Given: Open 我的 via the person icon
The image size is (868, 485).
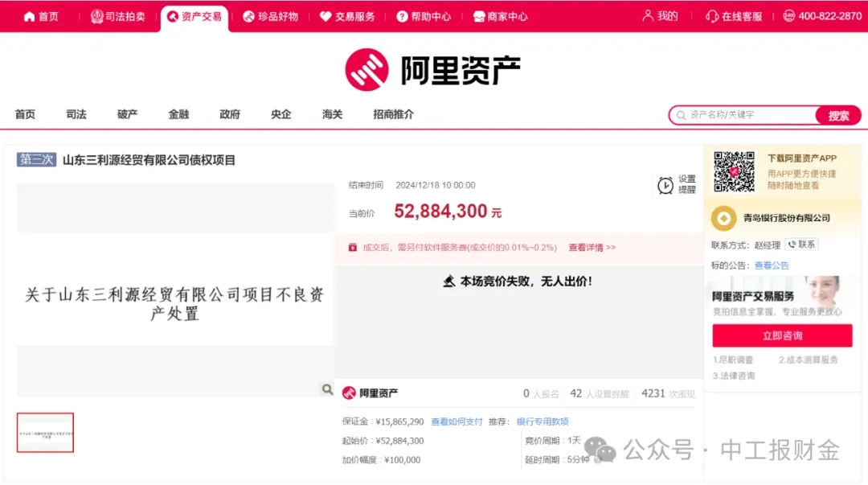Looking at the screenshot, I should (x=647, y=15).
